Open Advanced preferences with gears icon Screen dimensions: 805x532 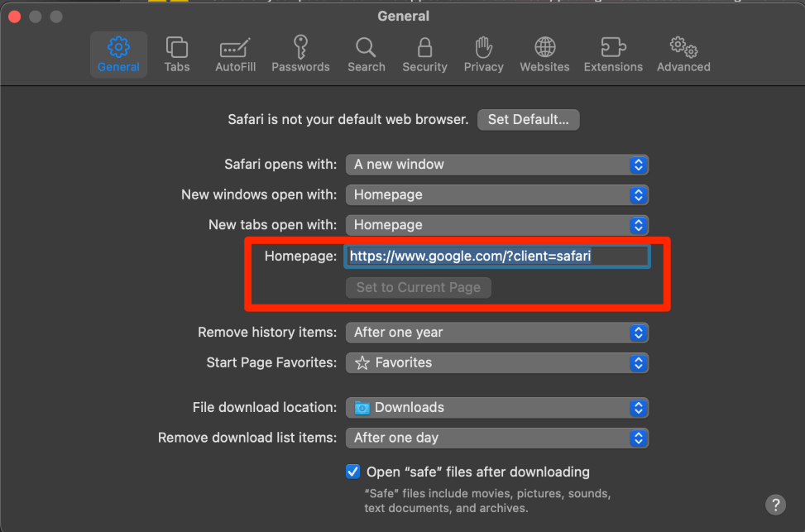pos(683,55)
